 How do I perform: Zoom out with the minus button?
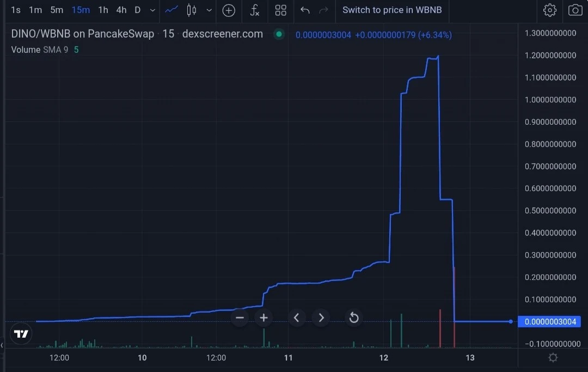(240, 318)
